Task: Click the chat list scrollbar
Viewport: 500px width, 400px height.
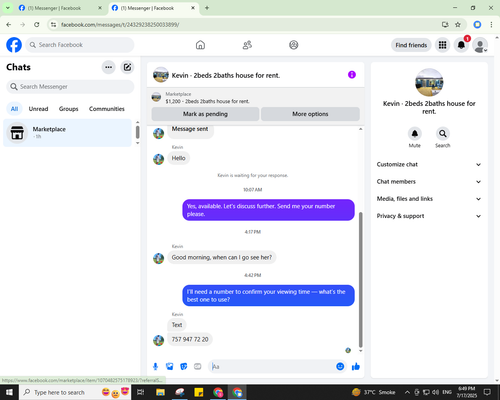Action: pos(137,132)
